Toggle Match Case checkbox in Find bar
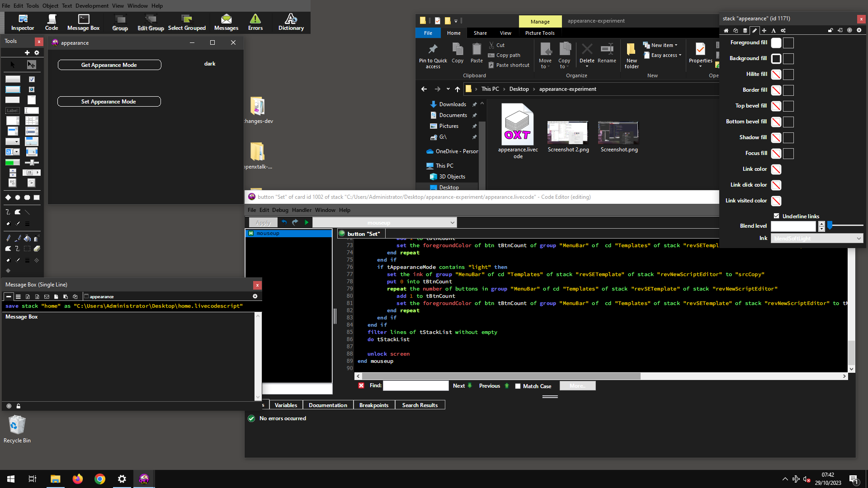Screen dimensions: 868x488 [518, 386]
